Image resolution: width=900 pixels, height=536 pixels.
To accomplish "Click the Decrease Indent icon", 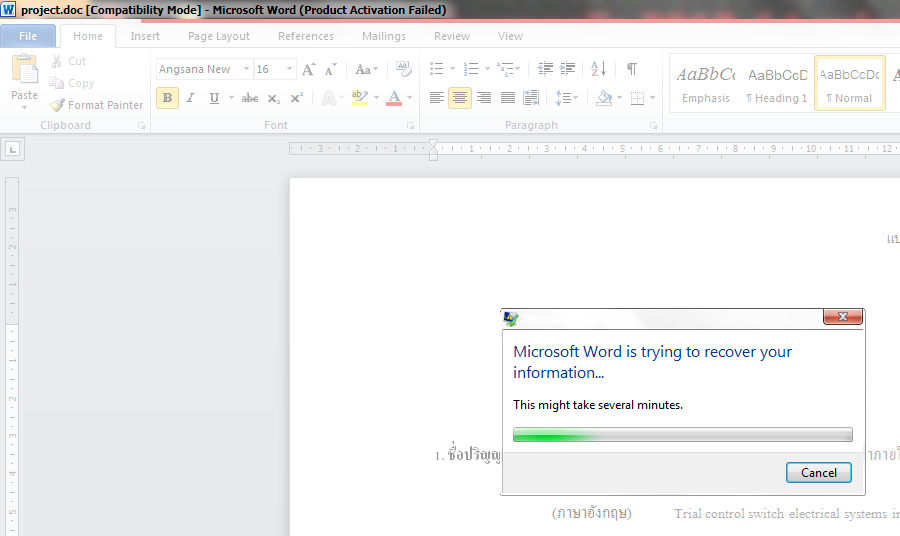I will tap(545, 69).
